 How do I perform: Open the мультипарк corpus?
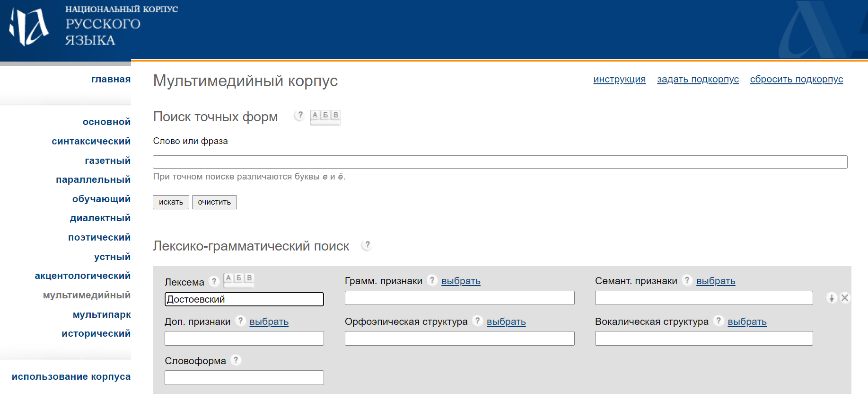(x=102, y=314)
